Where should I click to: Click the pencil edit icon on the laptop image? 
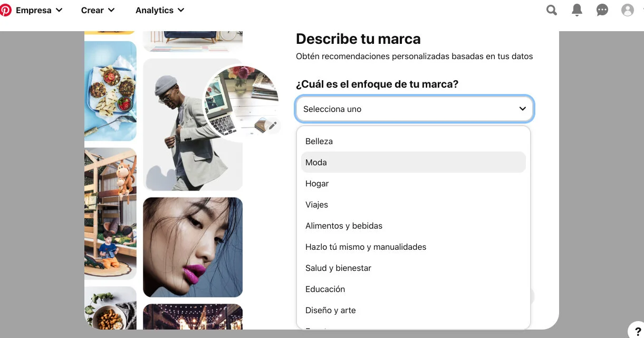pos(273,126)
